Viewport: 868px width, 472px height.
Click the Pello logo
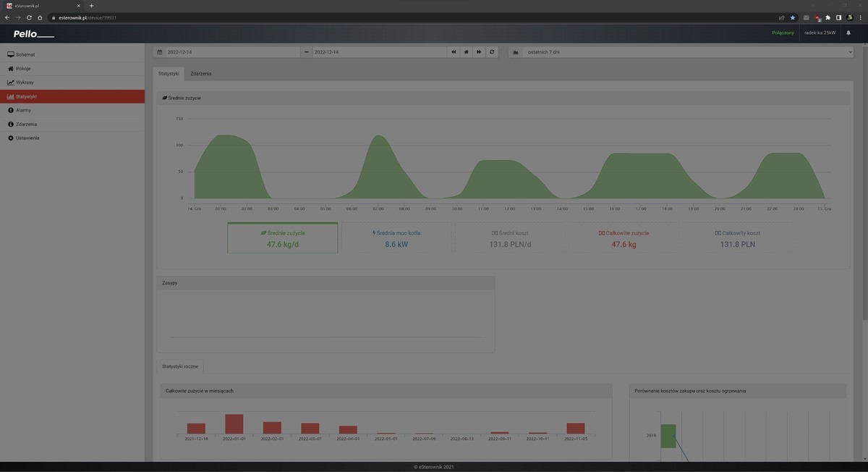tap(33, 34)
